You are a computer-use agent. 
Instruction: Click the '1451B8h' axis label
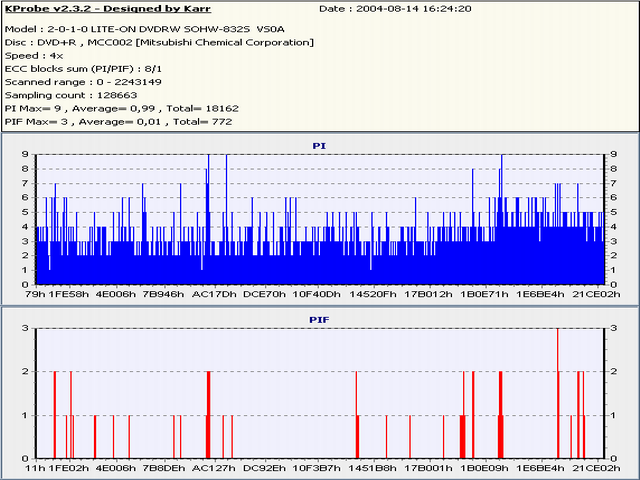pos(372,468)
